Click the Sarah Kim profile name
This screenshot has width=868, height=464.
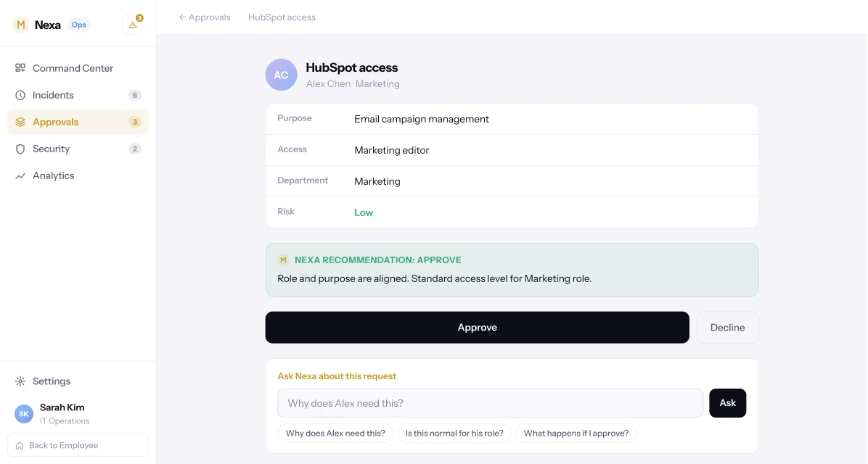tap(62, 407)
